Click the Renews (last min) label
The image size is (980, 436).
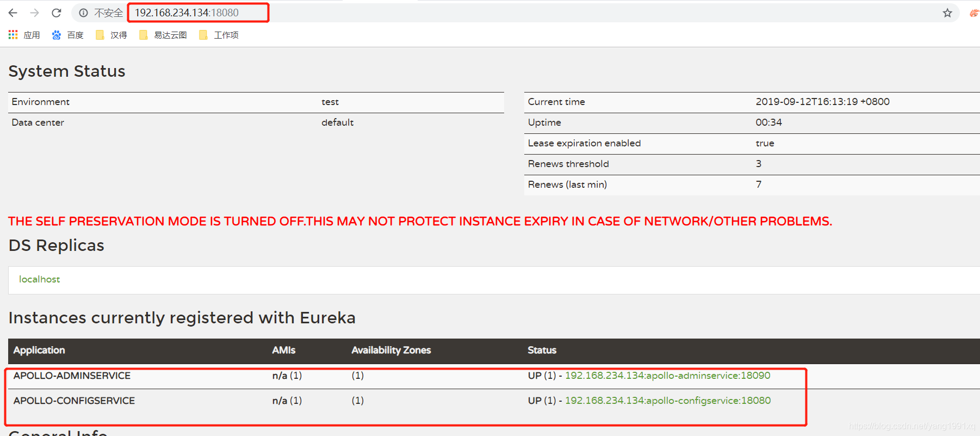point(567,185)
